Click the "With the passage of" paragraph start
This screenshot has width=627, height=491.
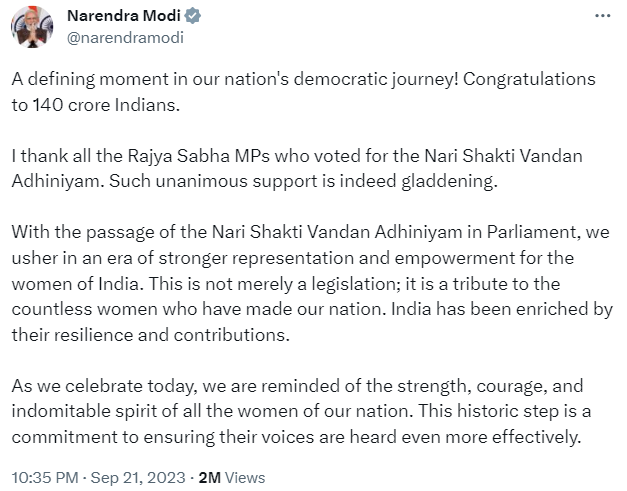point(310,232)
